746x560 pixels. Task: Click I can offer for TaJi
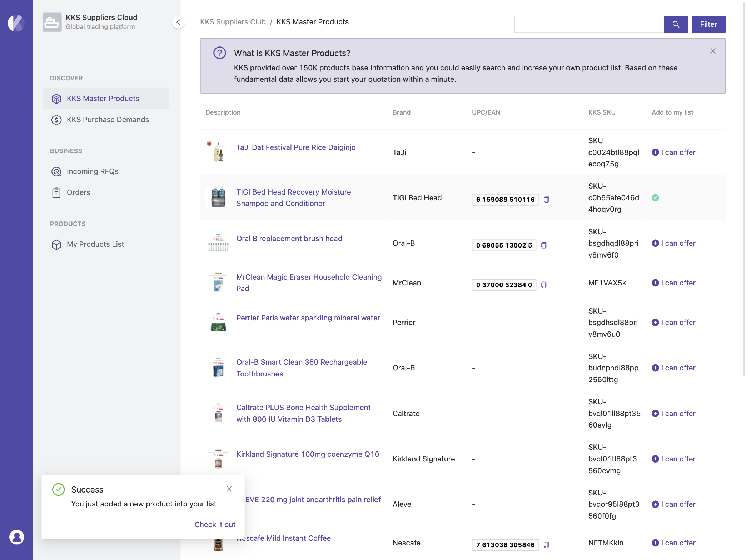pyautogui.click(x=673, y=152)
